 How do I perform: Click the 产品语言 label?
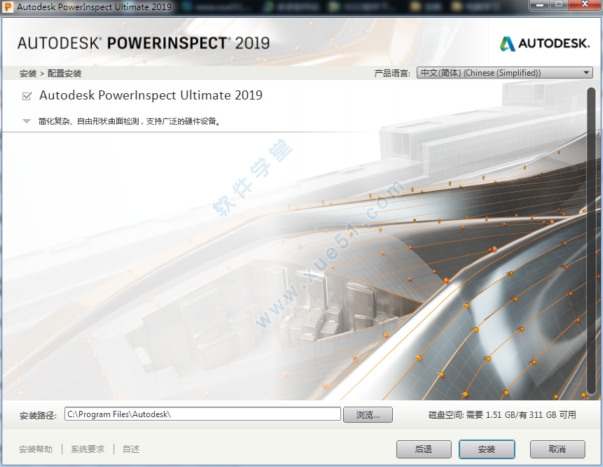392,73
